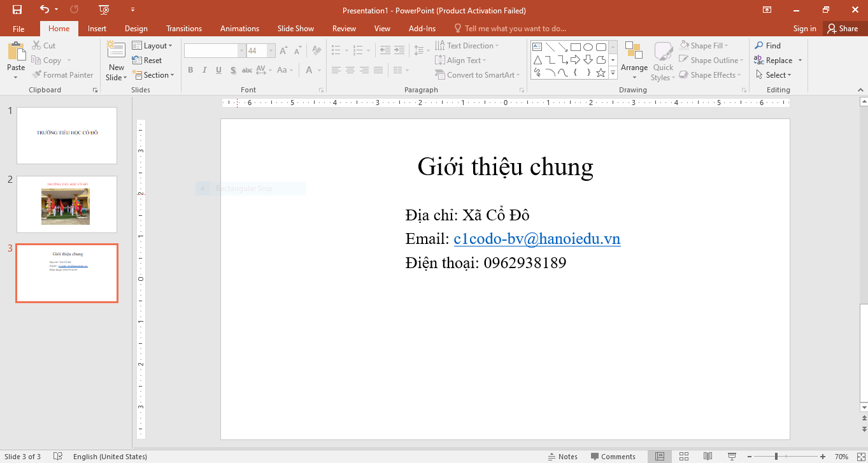Open the Design ribbon tab

point(136,28)
